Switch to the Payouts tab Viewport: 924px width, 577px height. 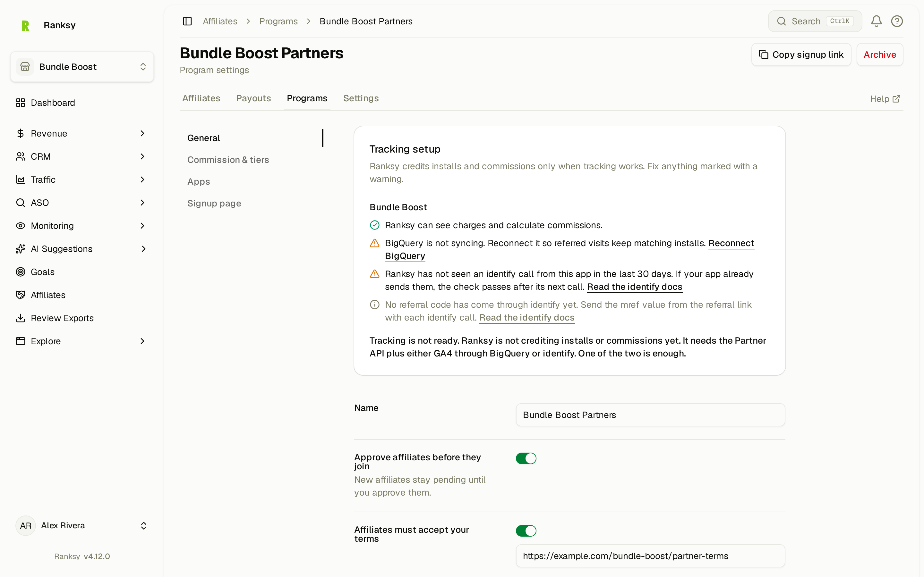point(253,98)
